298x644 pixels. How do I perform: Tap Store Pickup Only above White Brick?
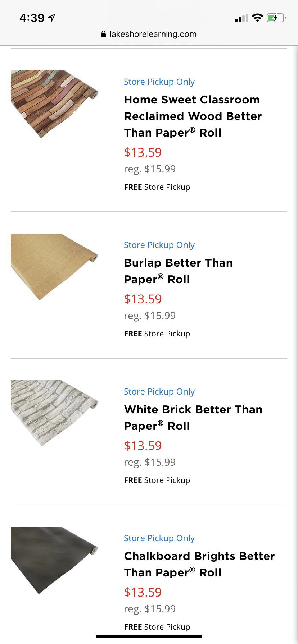pyautogui.click(x=159, y=392)
